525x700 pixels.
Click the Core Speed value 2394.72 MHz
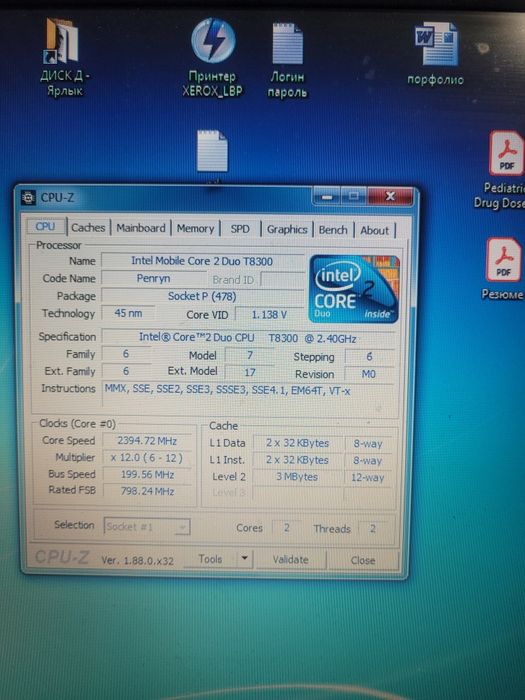[147, 441]
